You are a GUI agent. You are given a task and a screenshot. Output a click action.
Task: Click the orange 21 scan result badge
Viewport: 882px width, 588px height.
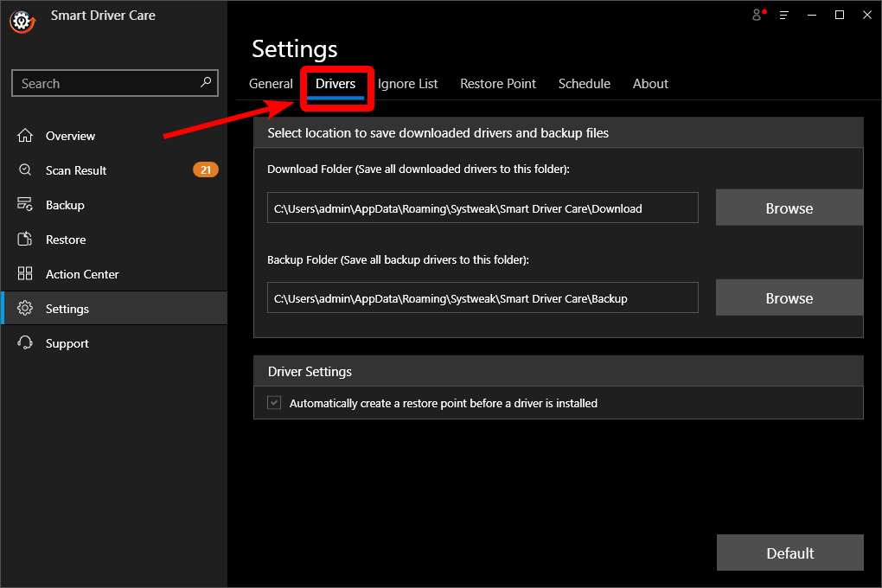pos(205,170)
